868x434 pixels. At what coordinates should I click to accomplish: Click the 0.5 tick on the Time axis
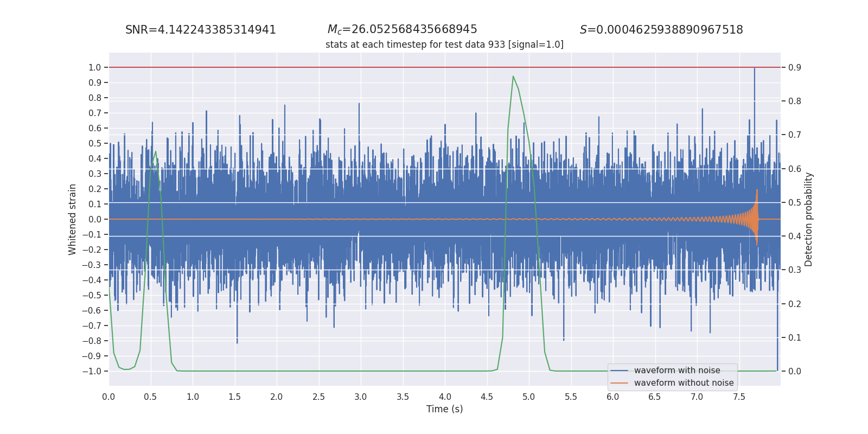(151, 397)
